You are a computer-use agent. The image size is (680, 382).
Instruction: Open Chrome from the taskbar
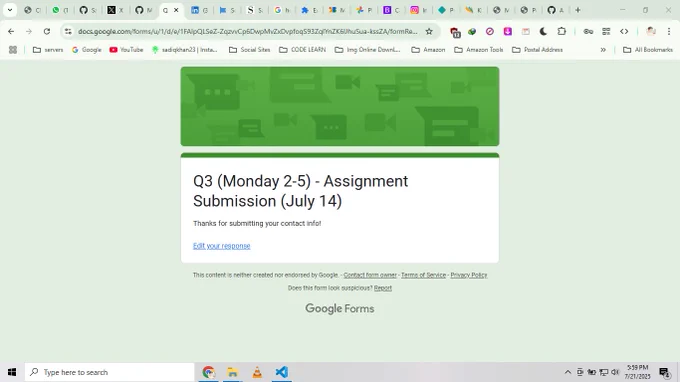(x=209, y=372)
